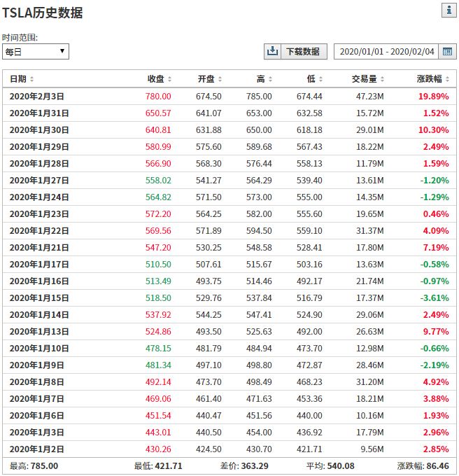
Task: Click low price 440.00
Action: [309, 416]
